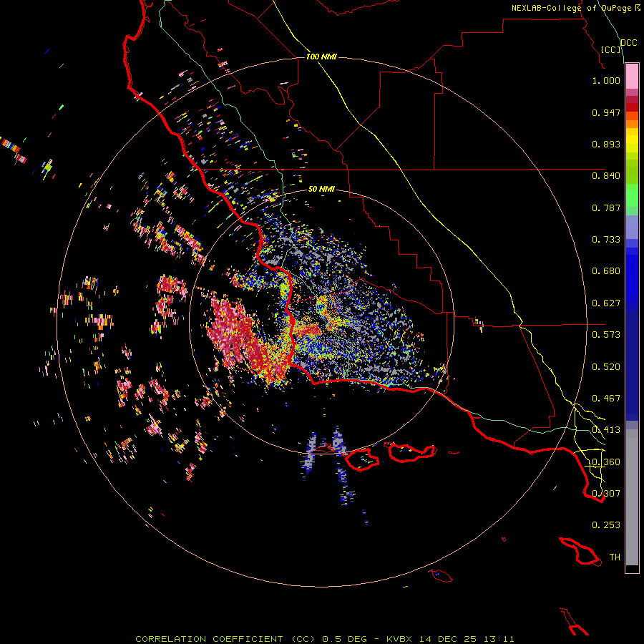
Task: Click the TH threshold label
Action: [x=615, y=557]
